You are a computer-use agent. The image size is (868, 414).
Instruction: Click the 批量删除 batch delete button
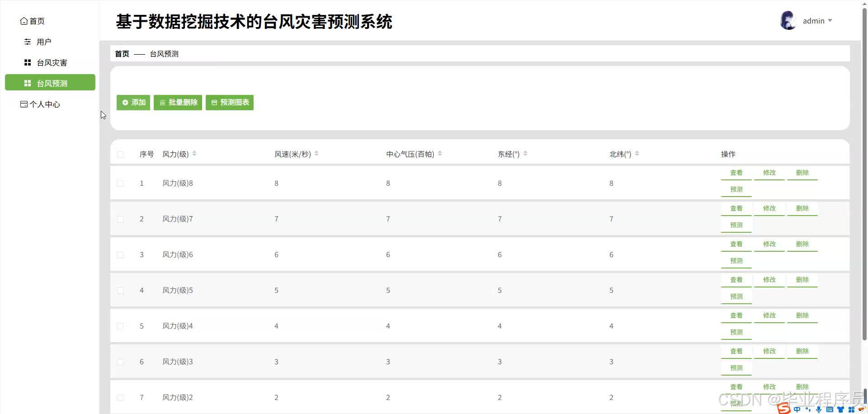178,103
